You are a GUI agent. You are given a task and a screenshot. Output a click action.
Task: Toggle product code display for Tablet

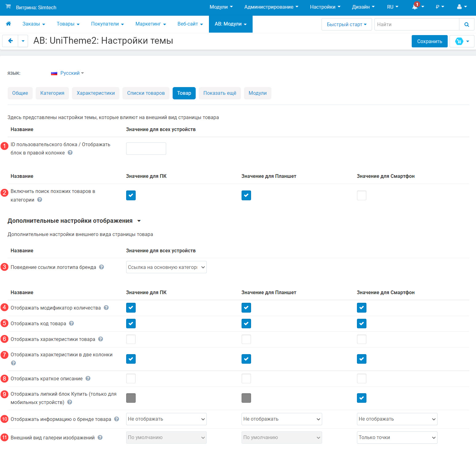tap(246, 323)
